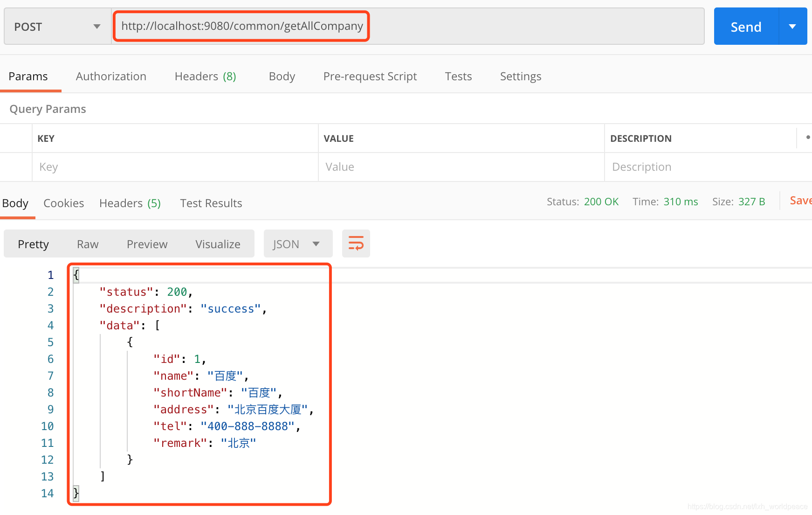
Task: Click the "200 OK" status text
Action: tap(601, 202)
